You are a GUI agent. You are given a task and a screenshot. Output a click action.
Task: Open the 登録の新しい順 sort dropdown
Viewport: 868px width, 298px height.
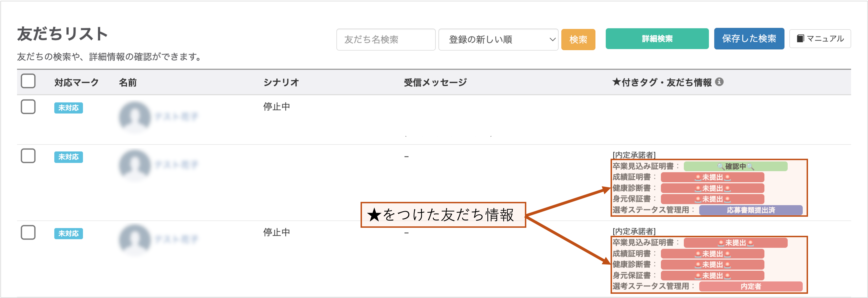tap(498, 40)
